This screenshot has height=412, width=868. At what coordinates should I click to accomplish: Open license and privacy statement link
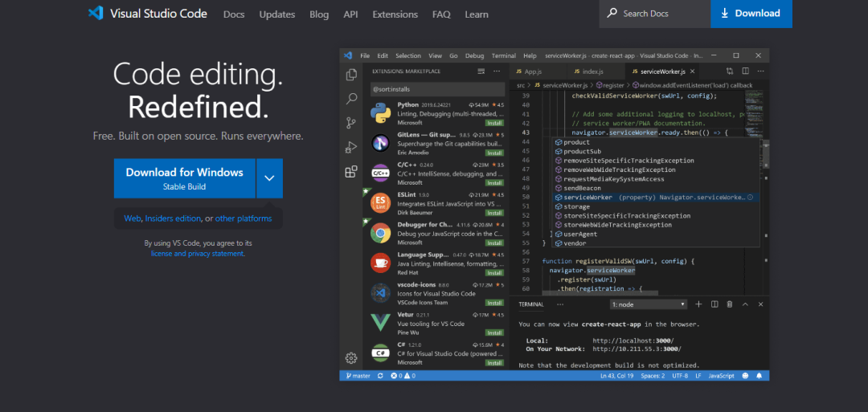[x=197, y=253]
